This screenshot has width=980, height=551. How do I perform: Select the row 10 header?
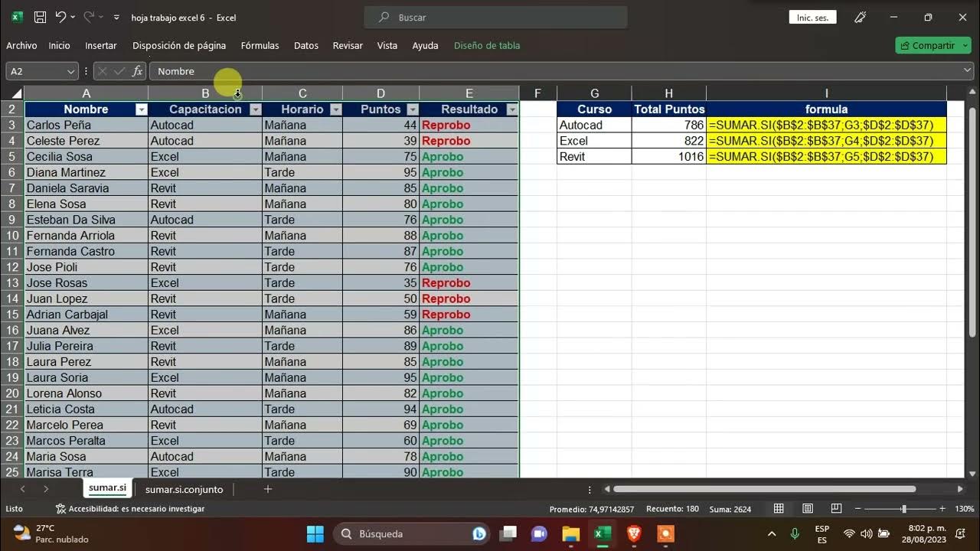(12, 236)
